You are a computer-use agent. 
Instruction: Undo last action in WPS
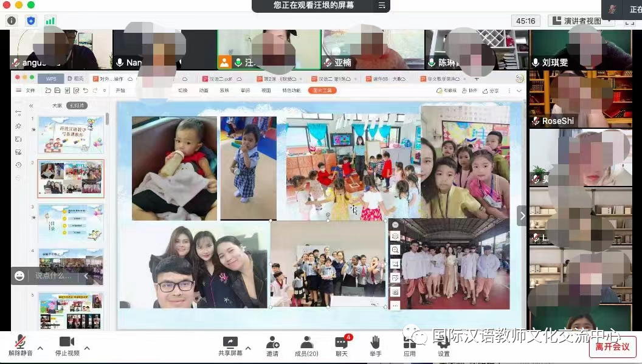(x=86, y=91)
